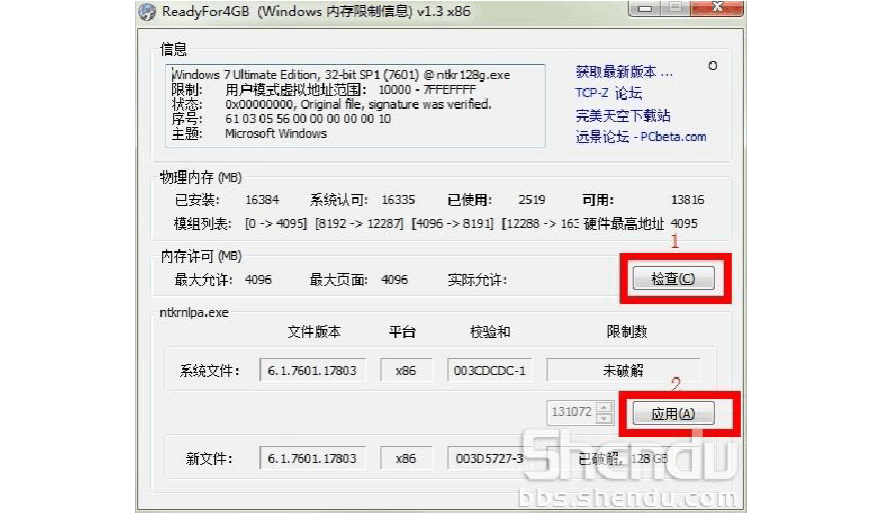Increase the 131072 limit spinner value

604,407
